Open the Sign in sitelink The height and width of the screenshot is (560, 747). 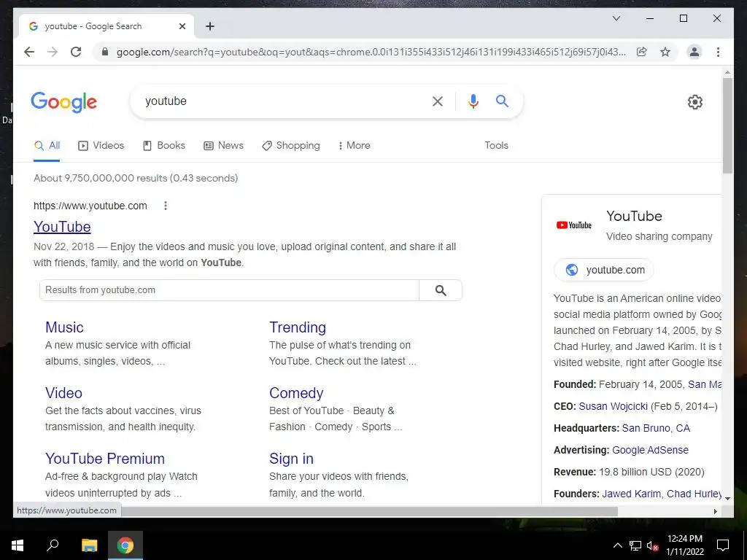click(292, 459)
